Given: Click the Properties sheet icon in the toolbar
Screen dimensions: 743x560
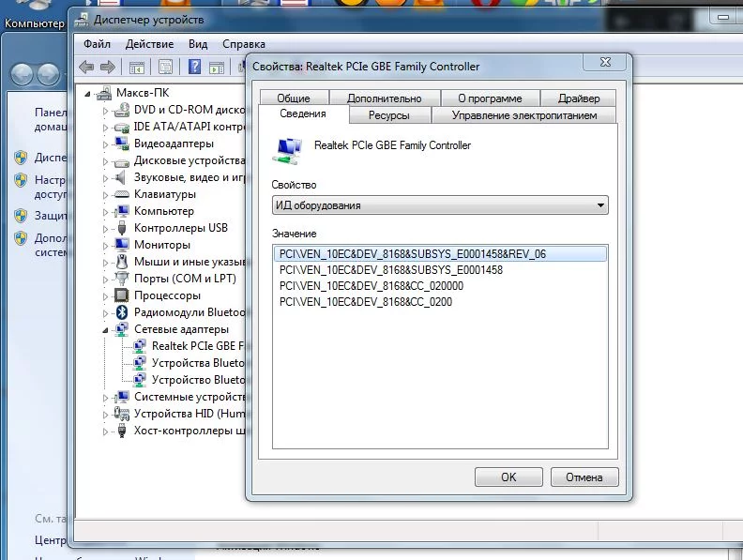Looking at the screenshot, I should (x=166, y=67).
